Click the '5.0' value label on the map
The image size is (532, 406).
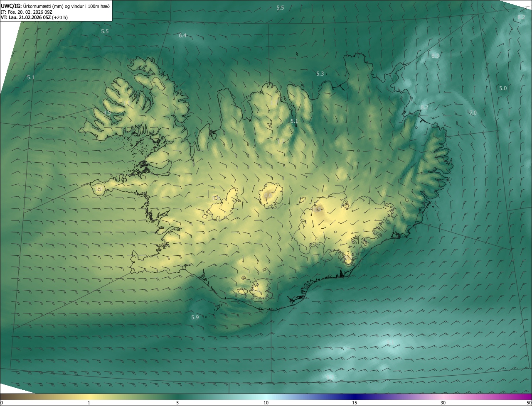tap(503, 88)
